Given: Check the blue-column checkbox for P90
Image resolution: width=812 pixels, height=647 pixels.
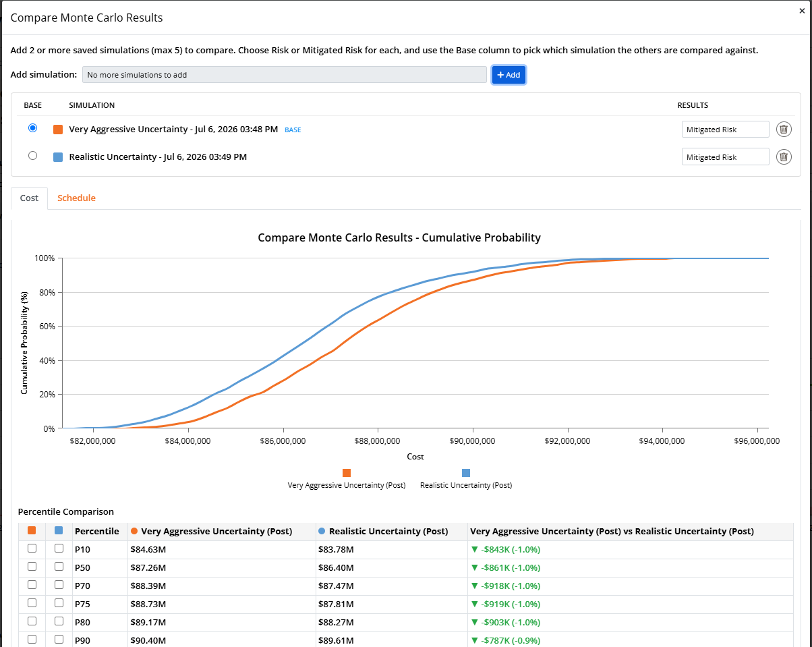Looking at the screenshot, I should coord(59,640).
